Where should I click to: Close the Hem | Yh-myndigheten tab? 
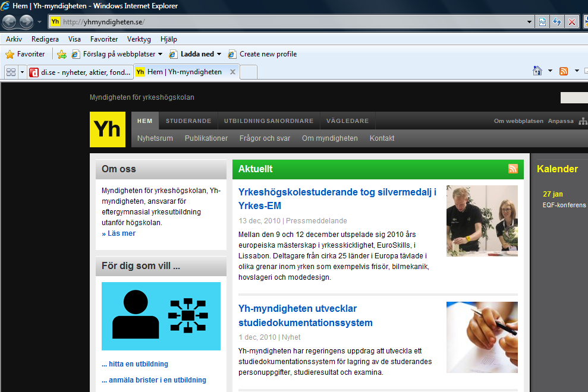click(232, 72)
